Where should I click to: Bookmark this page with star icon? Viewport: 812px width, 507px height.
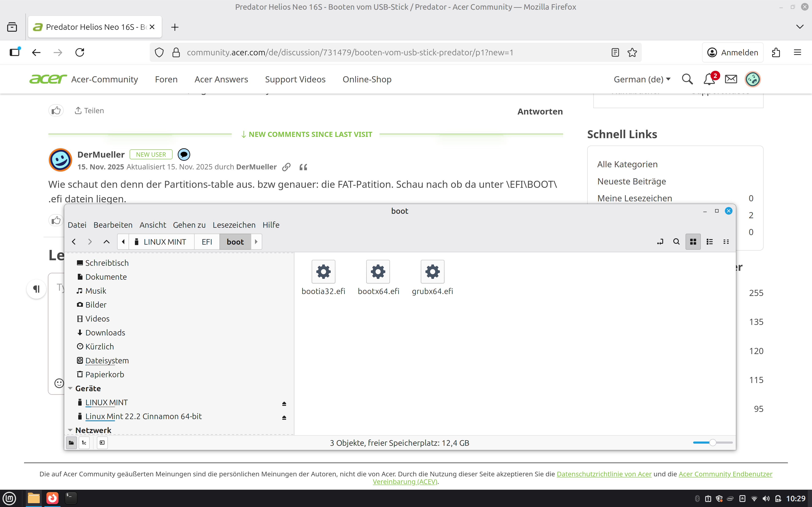[632, 52]
